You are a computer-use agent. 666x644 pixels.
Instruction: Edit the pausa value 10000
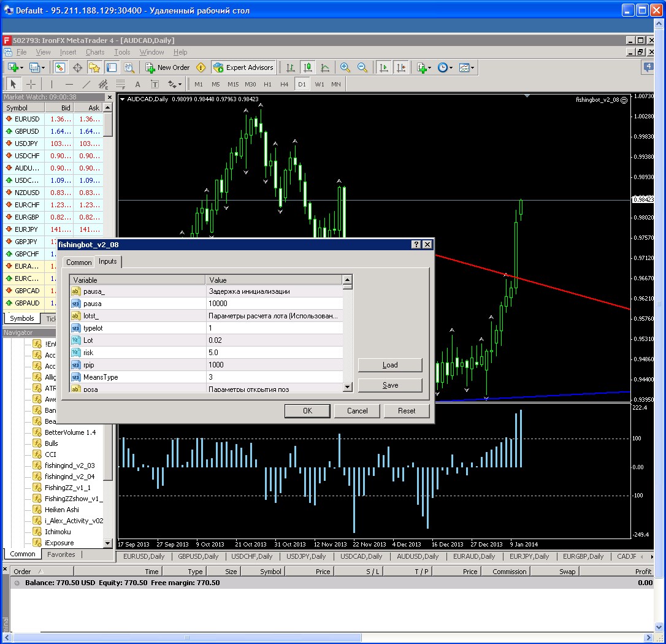click(274, 304)
